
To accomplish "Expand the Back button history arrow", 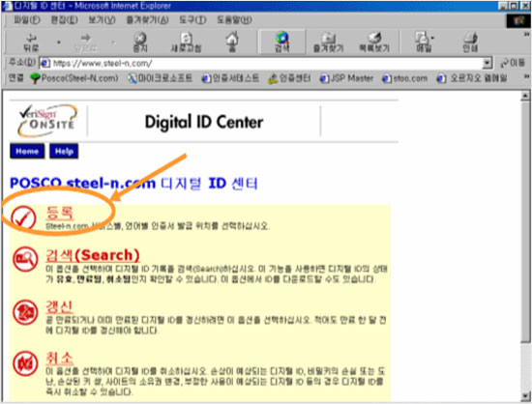I will coord(58,43).
